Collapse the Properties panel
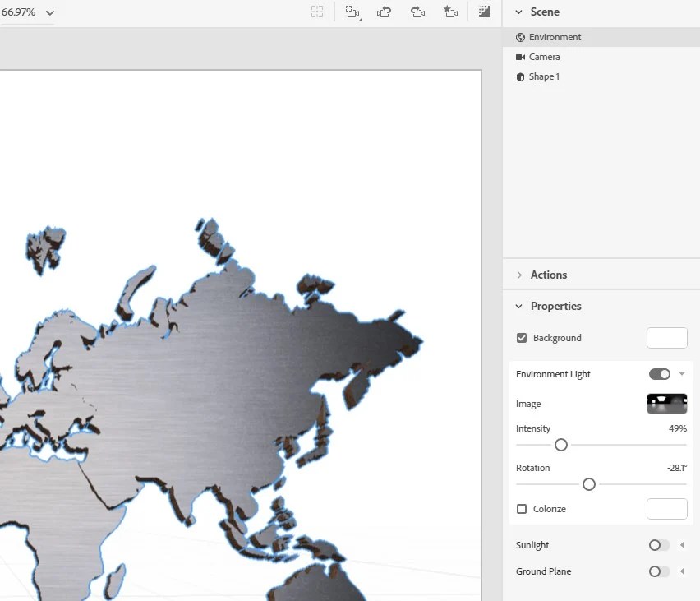This screenshot has height=601, width=700. (518, 306)
